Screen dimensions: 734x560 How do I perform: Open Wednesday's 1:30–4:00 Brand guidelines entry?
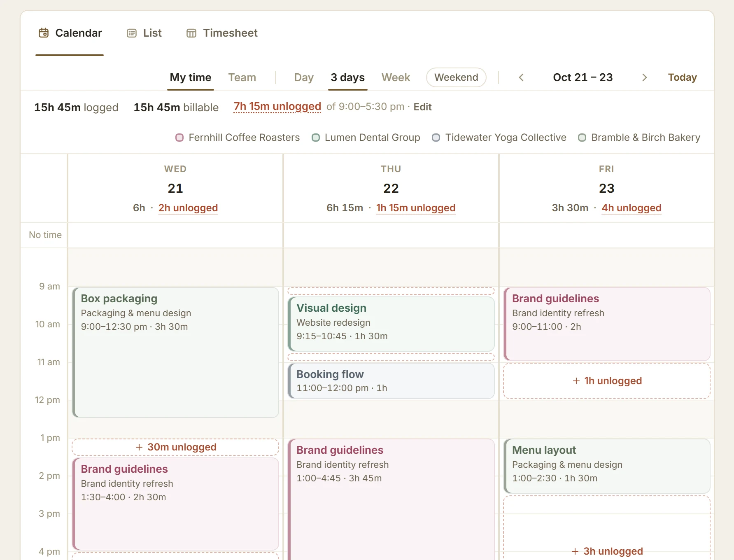pos(175,504)
